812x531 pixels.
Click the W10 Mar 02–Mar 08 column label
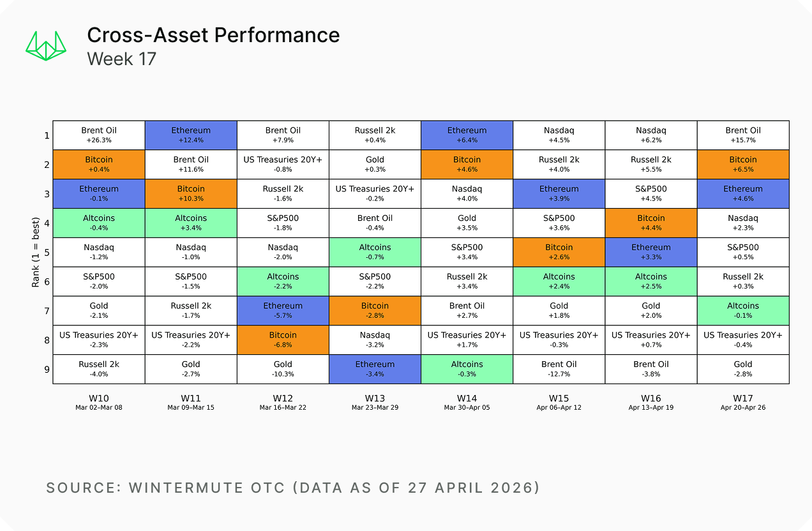click(99, 401)
